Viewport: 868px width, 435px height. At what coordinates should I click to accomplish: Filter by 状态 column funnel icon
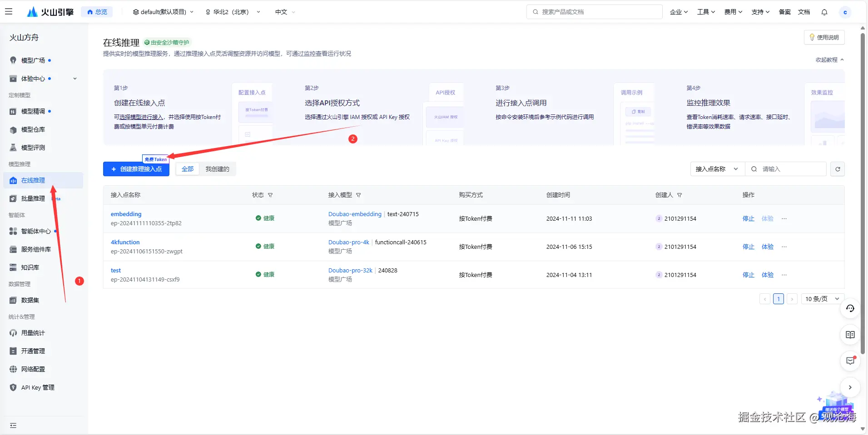pos(270,195)
